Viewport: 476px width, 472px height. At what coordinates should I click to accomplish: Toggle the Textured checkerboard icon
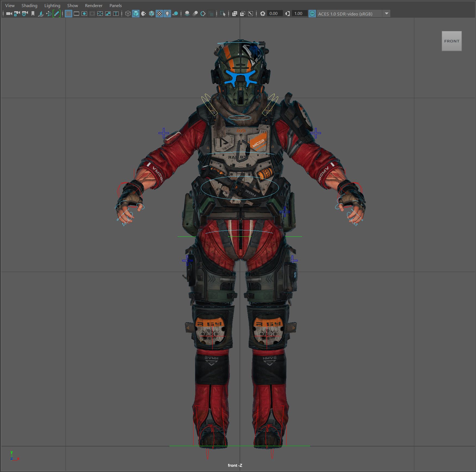coord(159,14)
